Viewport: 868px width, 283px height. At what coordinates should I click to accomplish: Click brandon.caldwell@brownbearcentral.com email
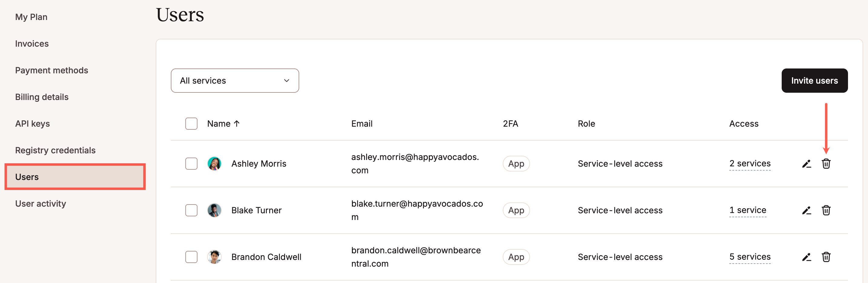pos(416,257)
